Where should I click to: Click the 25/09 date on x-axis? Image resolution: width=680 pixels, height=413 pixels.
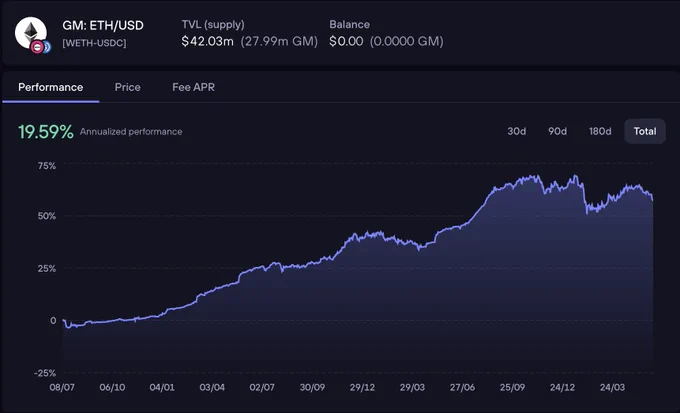point(513,387)
